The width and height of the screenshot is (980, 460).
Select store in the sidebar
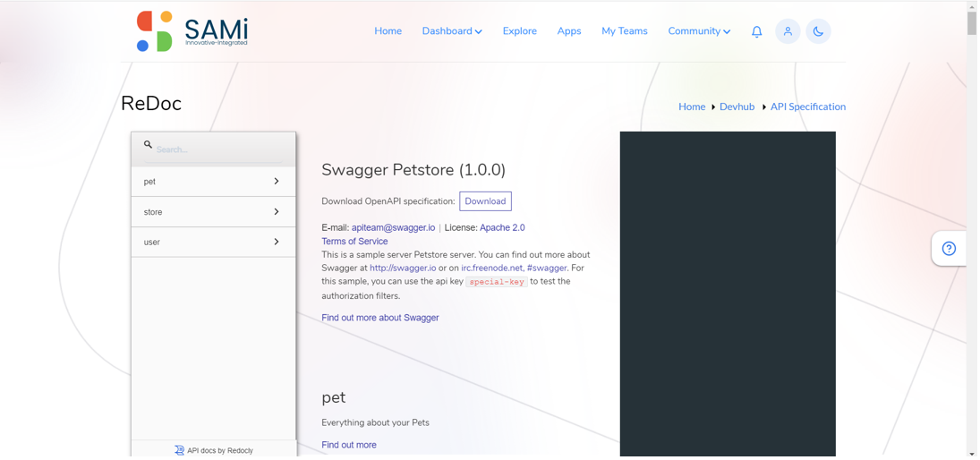[213, 212]
